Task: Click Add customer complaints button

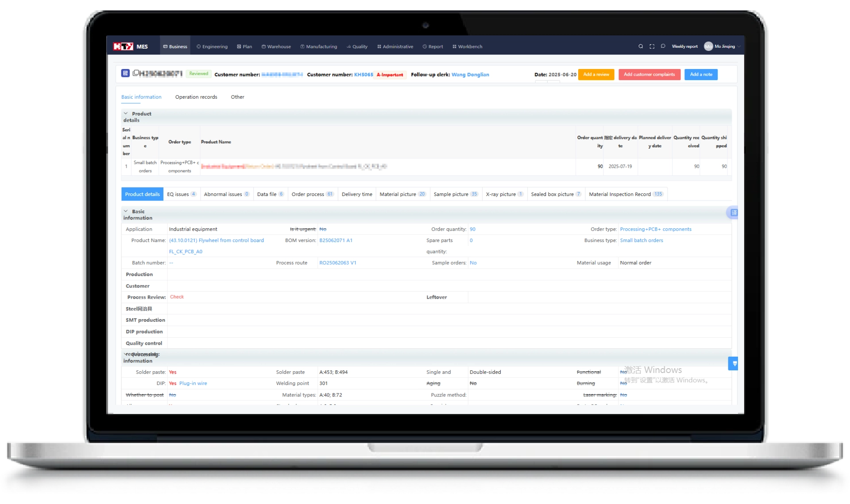Action: 649,74
